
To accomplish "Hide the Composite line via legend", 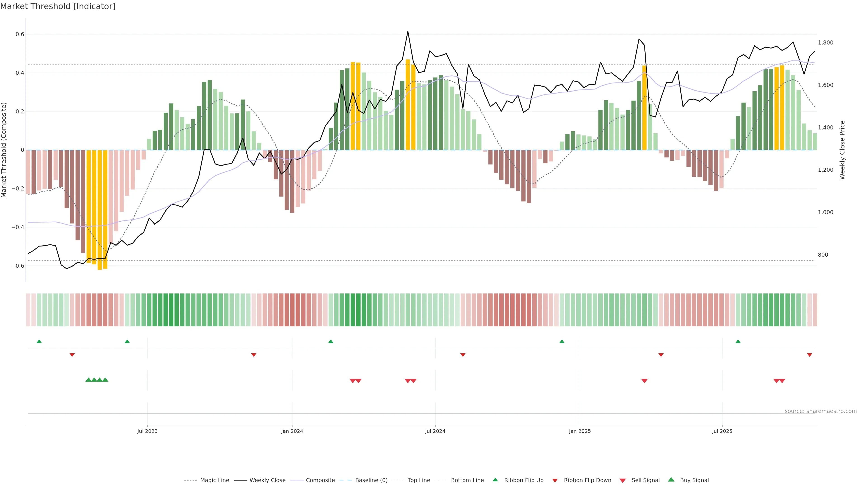I will pyautogui.click(x=320, y=480).
